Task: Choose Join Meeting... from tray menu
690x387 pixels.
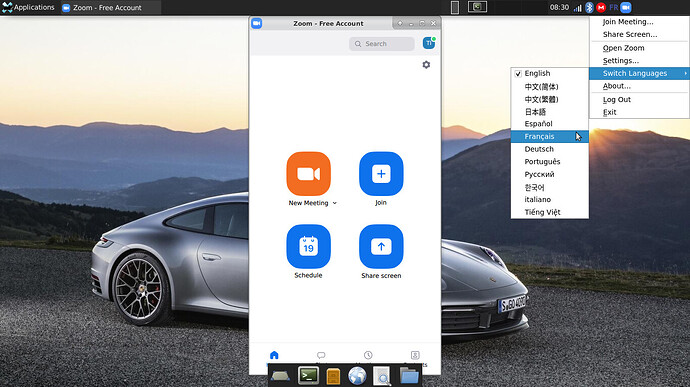Action: pos(639,22)
